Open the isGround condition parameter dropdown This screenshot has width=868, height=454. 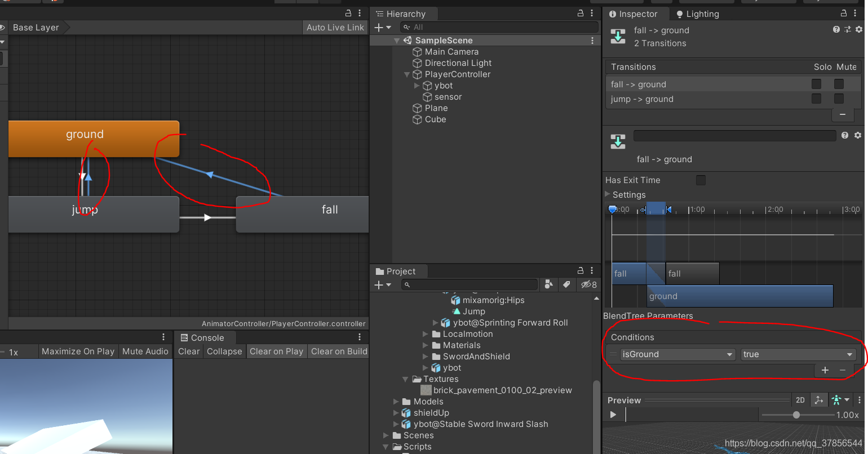click(677, 354)
